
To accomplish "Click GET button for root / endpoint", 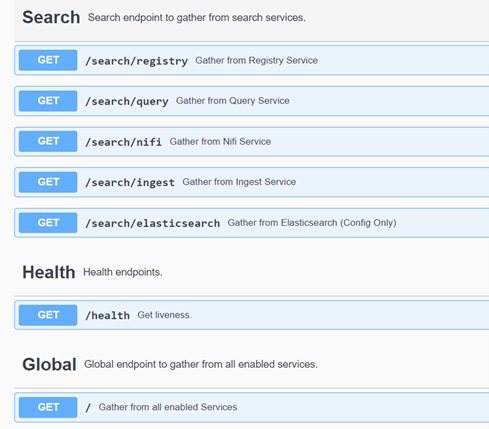I will 48,407.
